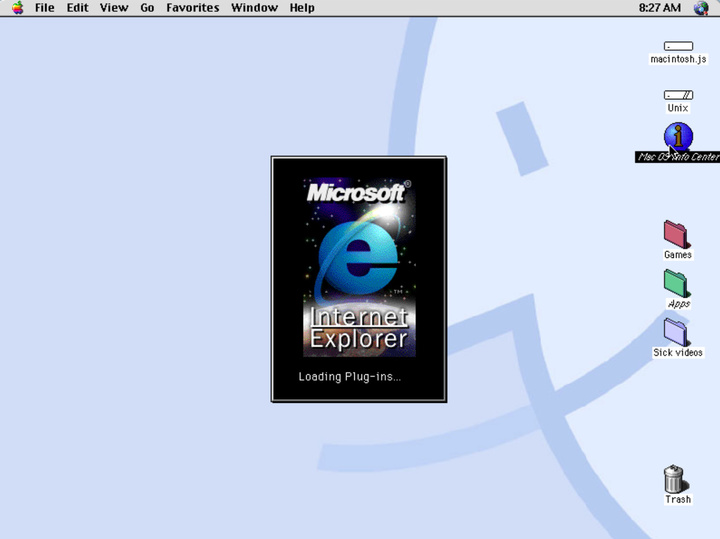Click the 'Loading Plug-ins...' status text
Viewport: 720px width, 539px height.
coord(349,377)
